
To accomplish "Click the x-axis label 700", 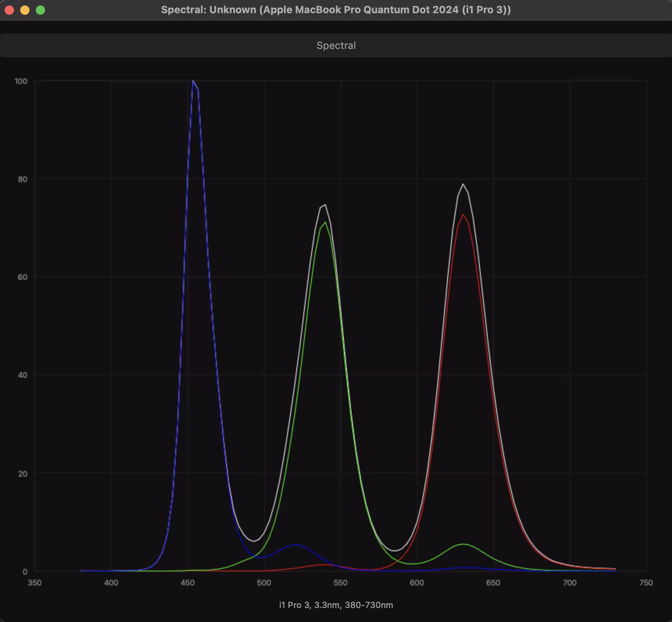I will point(570,583).
